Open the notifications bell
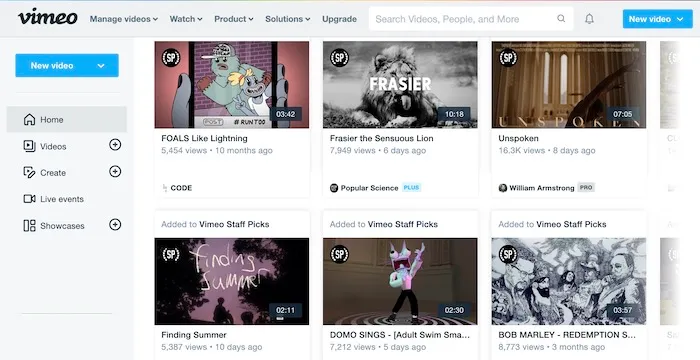 tap(589, 19)
